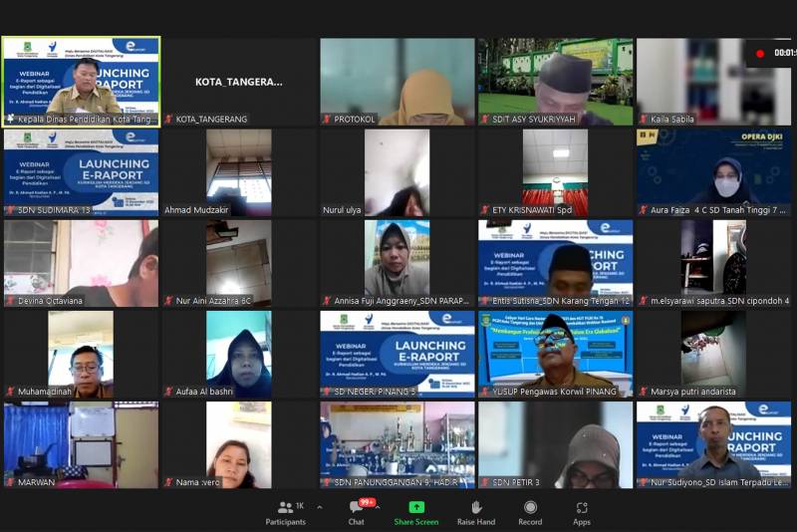The image size is (797, 532).
Task: Click the recording timer display
Action: pyautogui.click(x=784, y=53)
